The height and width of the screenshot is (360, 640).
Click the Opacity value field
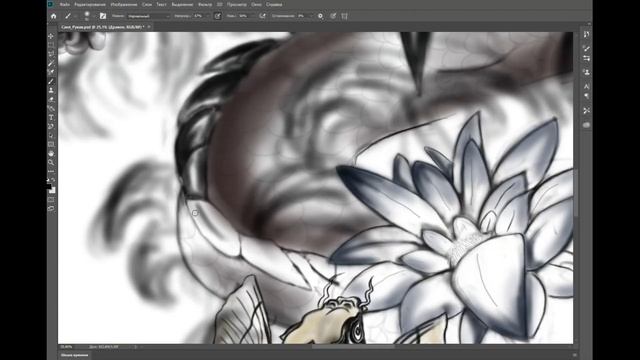click(199, 16)
